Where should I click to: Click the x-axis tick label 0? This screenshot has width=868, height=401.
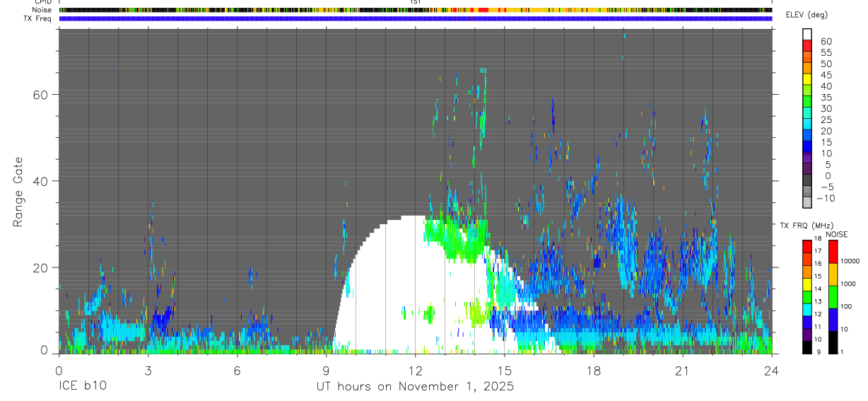[59, 371]
